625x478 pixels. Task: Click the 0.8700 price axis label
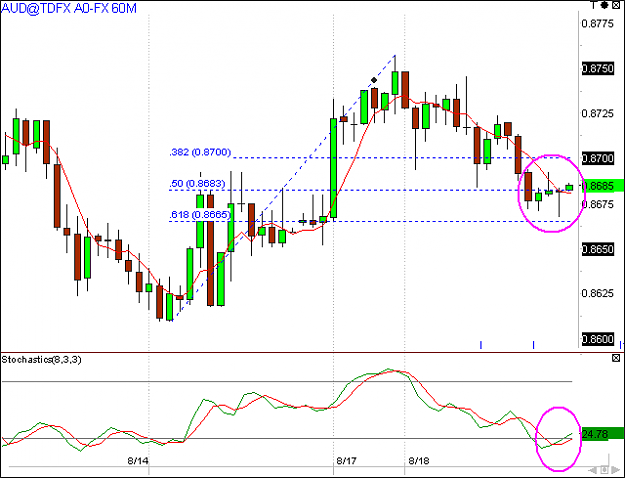pos(597,159)
